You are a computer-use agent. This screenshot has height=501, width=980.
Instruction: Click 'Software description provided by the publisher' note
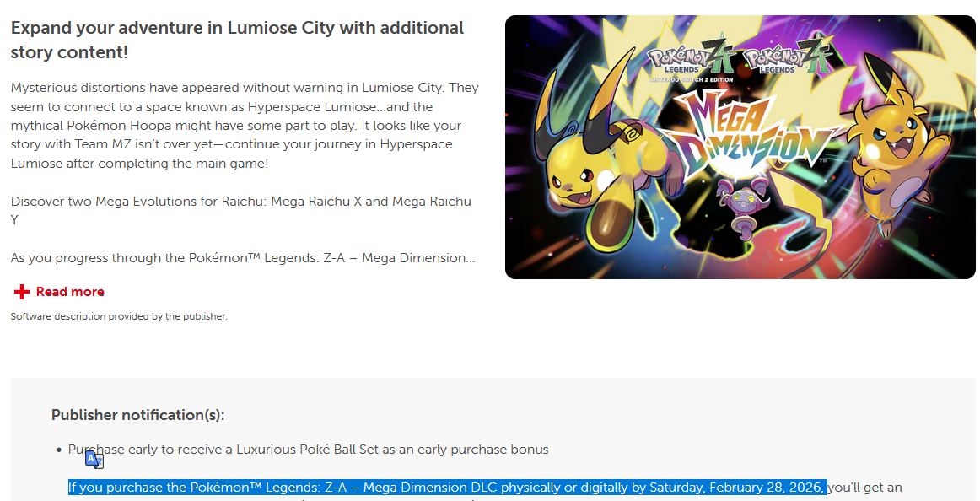(x=119, y=317)
